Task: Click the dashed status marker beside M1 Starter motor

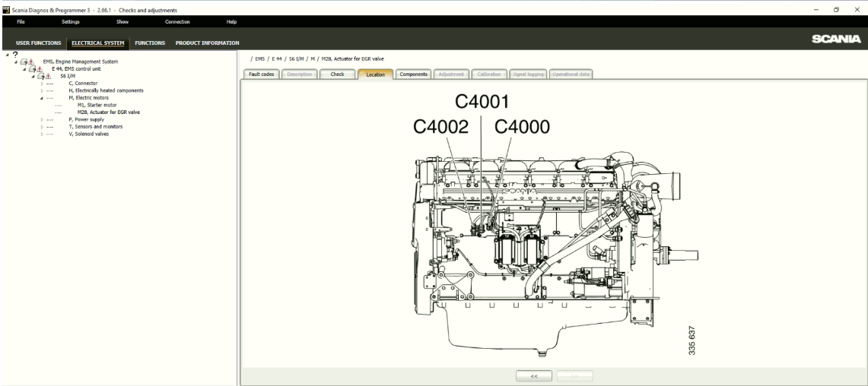Action: pos(59,105)
